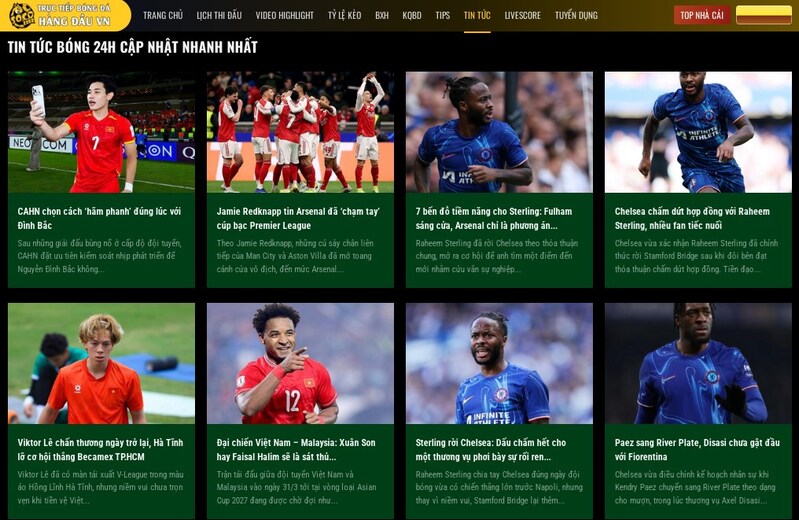
Task: Switch to the Tin Tức tab
Action: pyautogui.click(x=477, y=15)
